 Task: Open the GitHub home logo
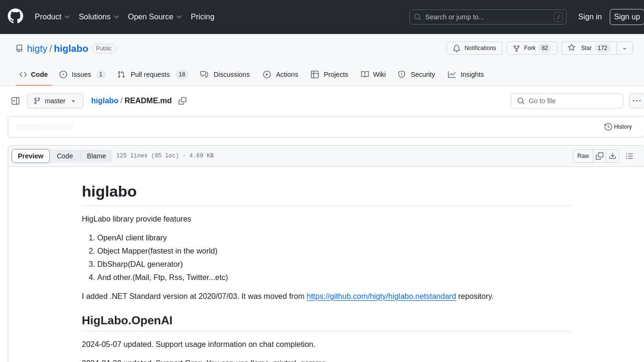[15, 17]
